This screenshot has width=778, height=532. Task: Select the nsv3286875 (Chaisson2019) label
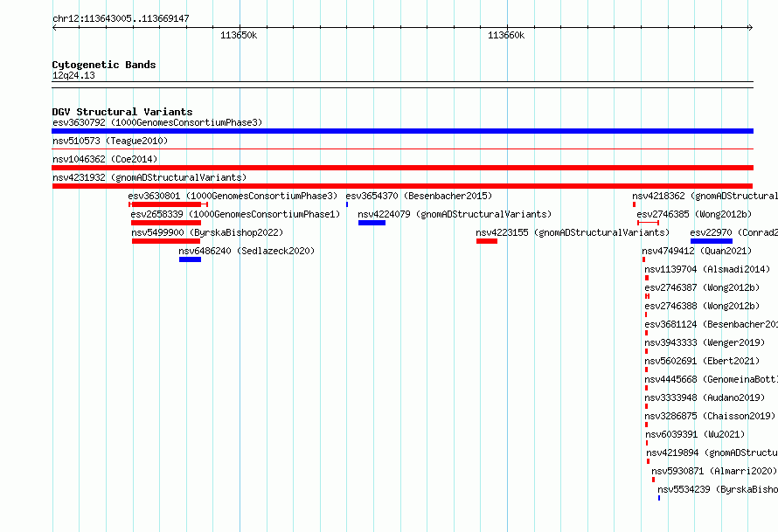(710, 416)
